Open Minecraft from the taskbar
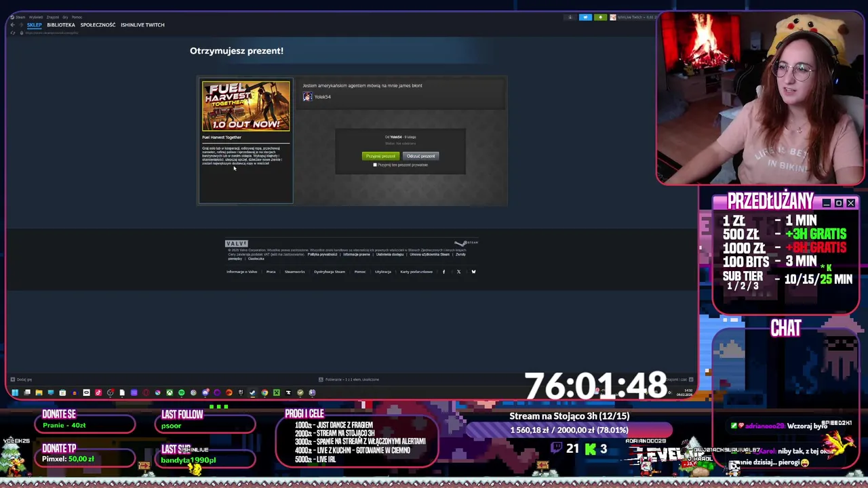Screen dimensions: 868x488 276,392
